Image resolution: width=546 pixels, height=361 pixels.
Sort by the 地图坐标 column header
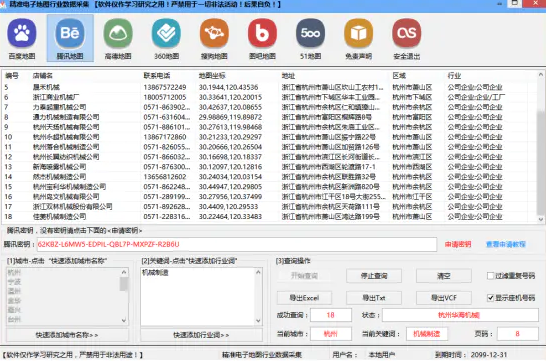click(x=212, y=76)
